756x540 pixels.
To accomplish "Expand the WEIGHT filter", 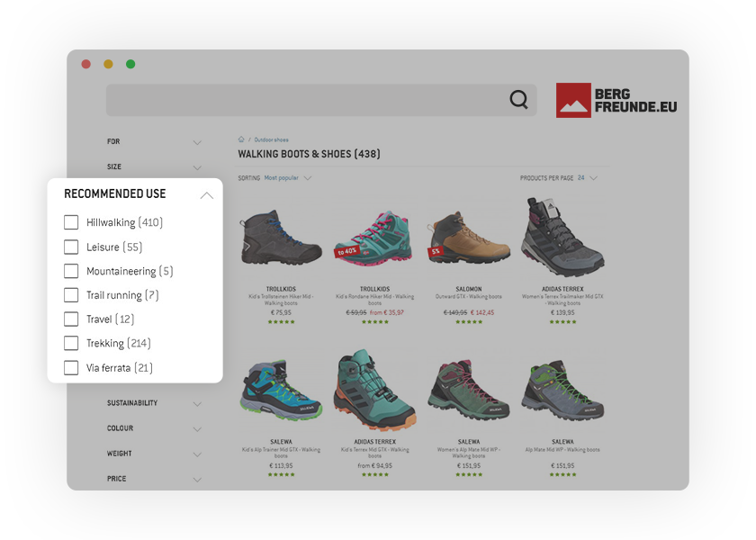I will click(197, 454).
